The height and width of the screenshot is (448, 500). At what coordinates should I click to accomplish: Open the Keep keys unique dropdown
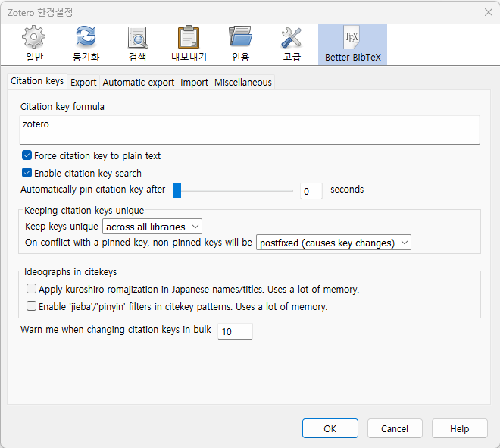pos(152,227)
